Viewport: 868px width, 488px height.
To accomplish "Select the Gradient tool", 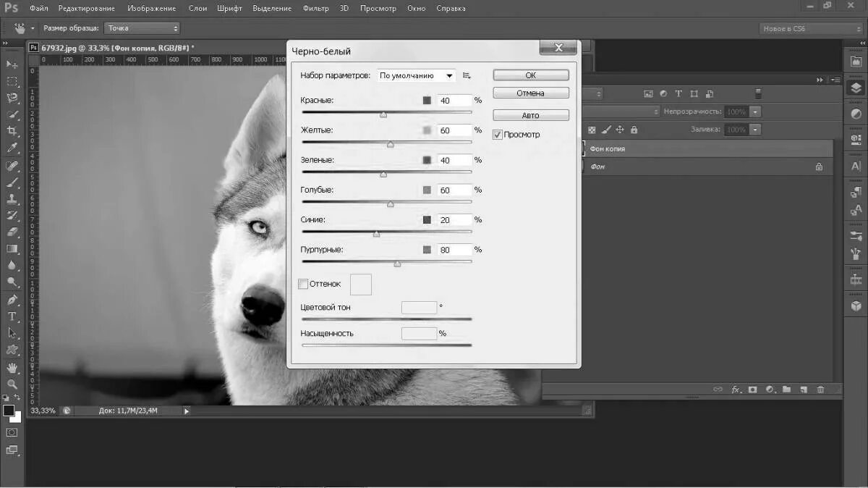I will (x=12, y=248).
